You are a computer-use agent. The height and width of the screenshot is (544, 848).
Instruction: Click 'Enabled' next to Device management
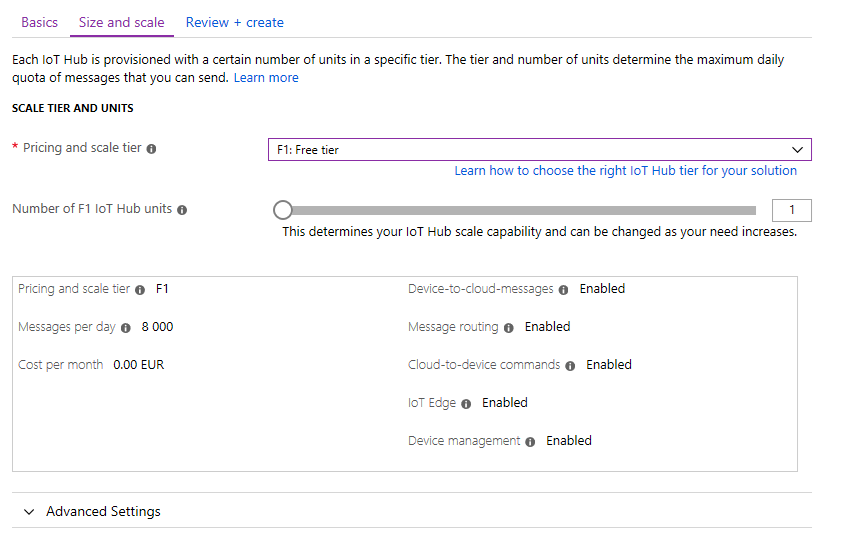(x=569, y=441)
